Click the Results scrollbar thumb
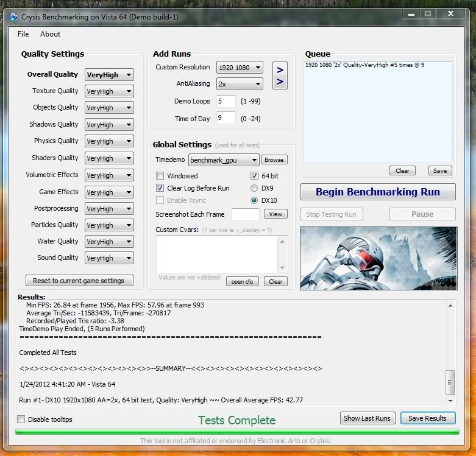 tap(450, 382)
